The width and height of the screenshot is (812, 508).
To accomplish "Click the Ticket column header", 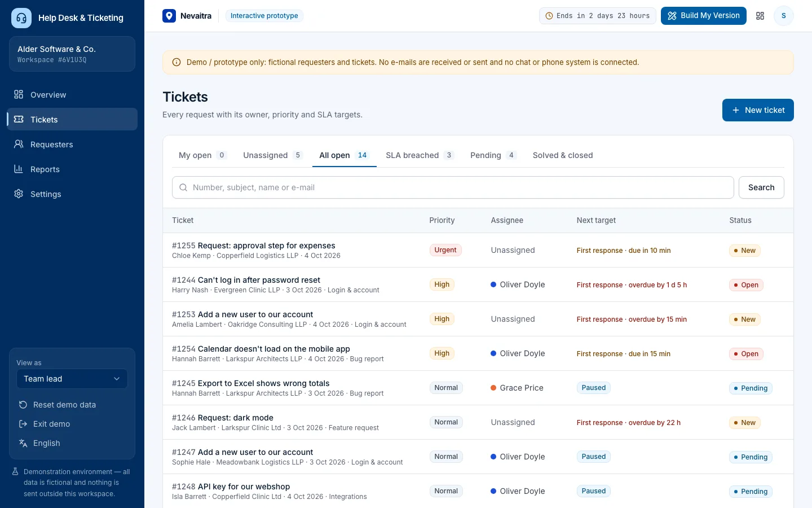I will (183, 220).
